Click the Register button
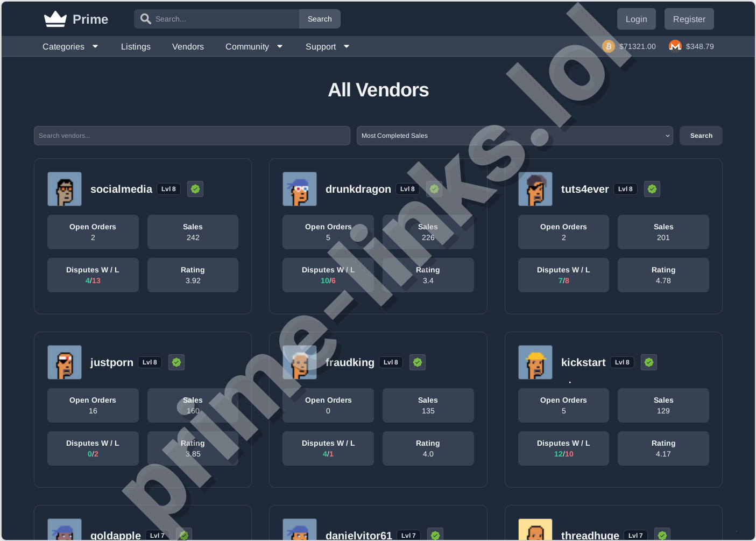Screen dimensions: 756x541 coord(689,18)
